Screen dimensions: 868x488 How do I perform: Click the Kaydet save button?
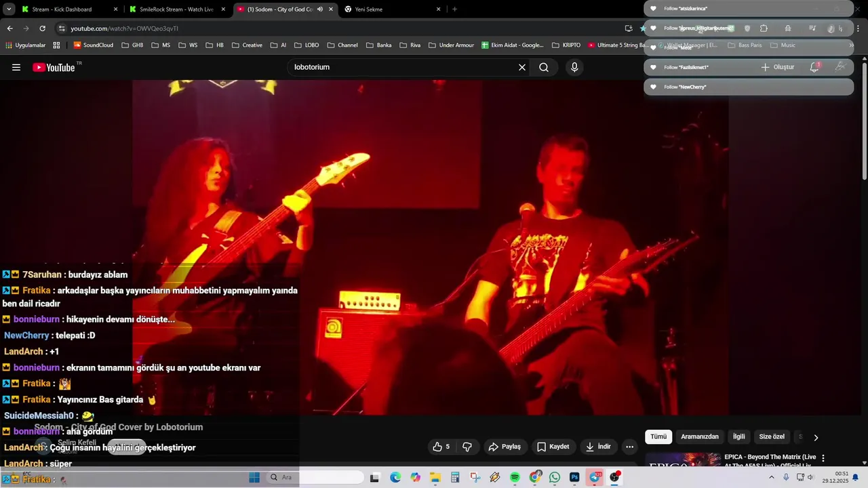pyautogui.click(x=553, y=447)
